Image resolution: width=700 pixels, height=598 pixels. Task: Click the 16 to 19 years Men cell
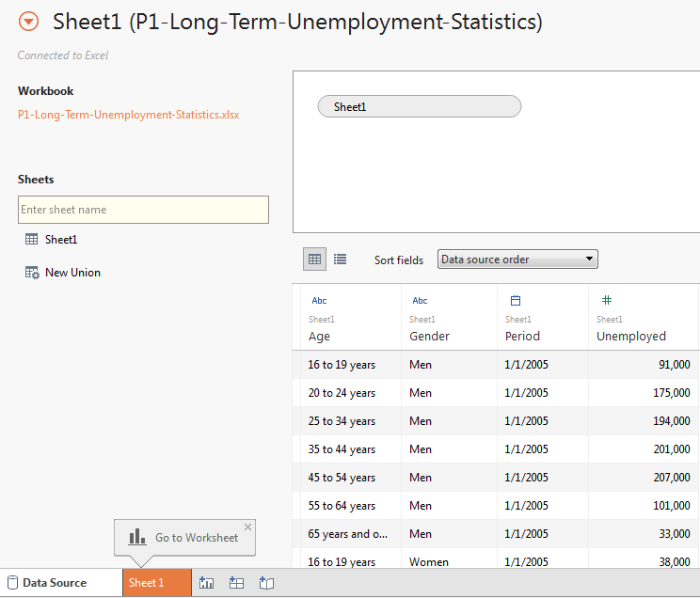click(351, 365)
